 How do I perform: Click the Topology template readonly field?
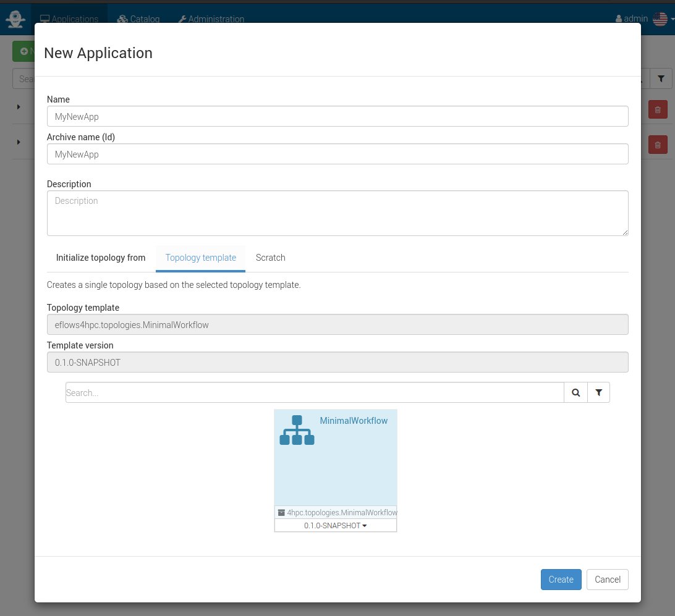[x=337, y=324]
